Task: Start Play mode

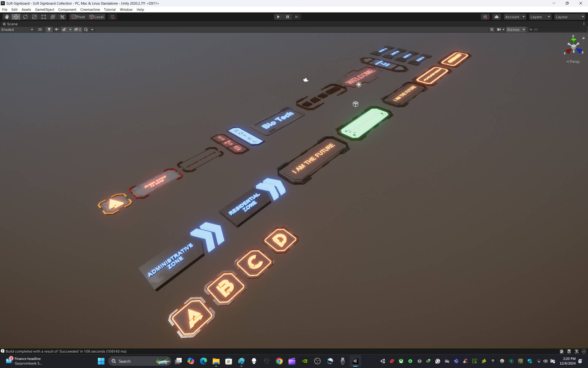Action: tap(278, 17)
